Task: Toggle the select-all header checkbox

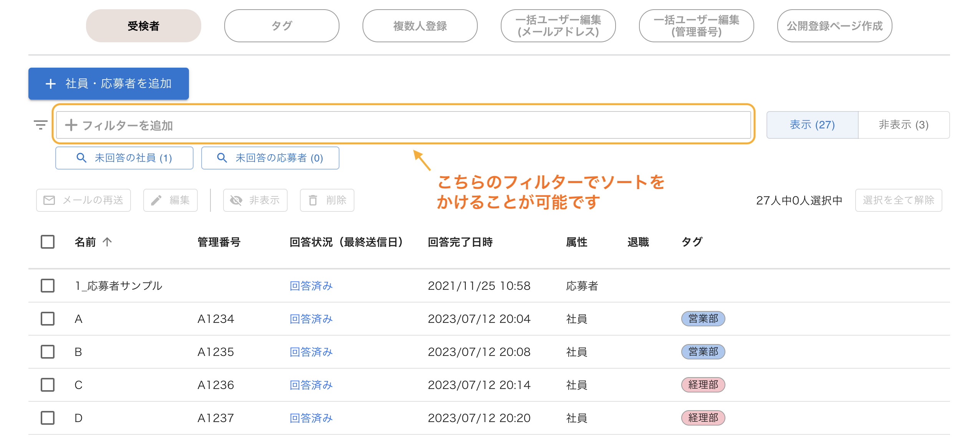Action: pos(48,242)
